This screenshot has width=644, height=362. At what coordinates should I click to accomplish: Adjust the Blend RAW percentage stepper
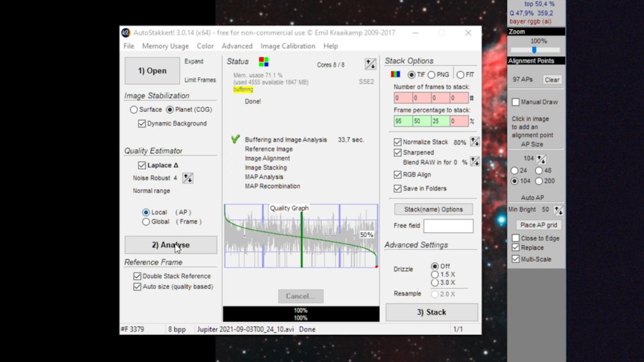475,162
